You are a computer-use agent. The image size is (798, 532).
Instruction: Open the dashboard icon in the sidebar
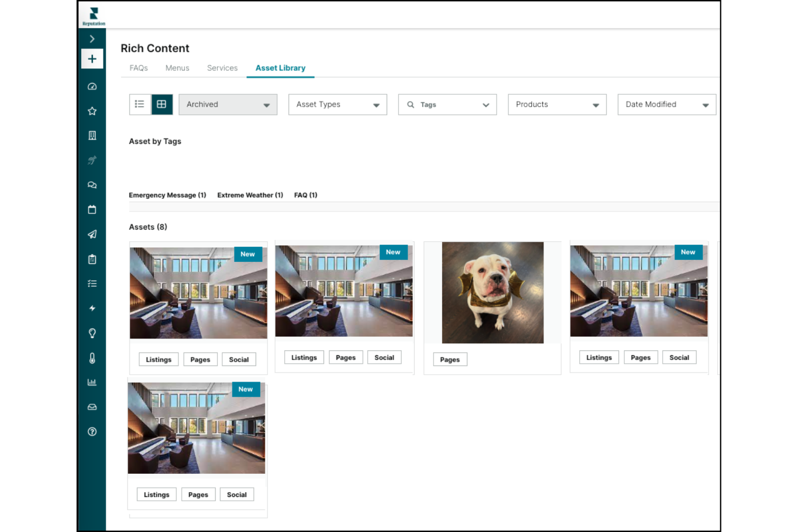tap(92, 86)
